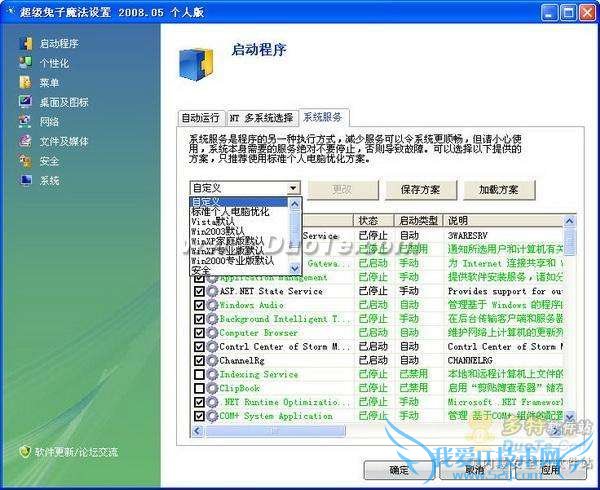This screenshot has height=490, width=600.
Task: Click gear icon of Background Intelligent T...
Action: point(212,319)
